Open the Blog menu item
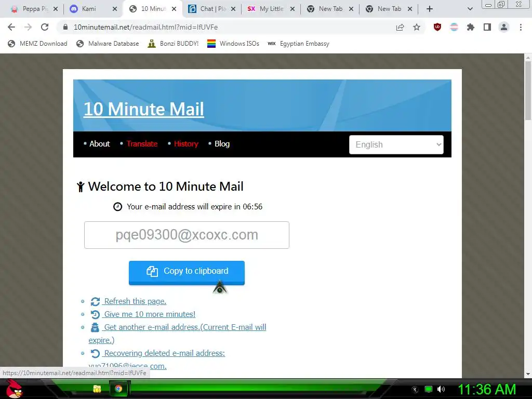Image resolution: width=532 pixels, height=399 pixels. (x=222, y=144)
